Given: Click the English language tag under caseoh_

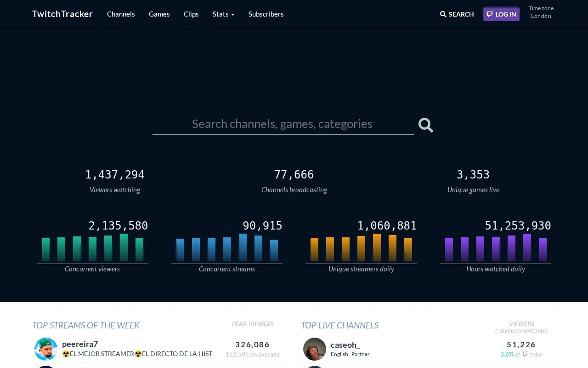Looking at the screenshot, I should click(x=339, y=354).
